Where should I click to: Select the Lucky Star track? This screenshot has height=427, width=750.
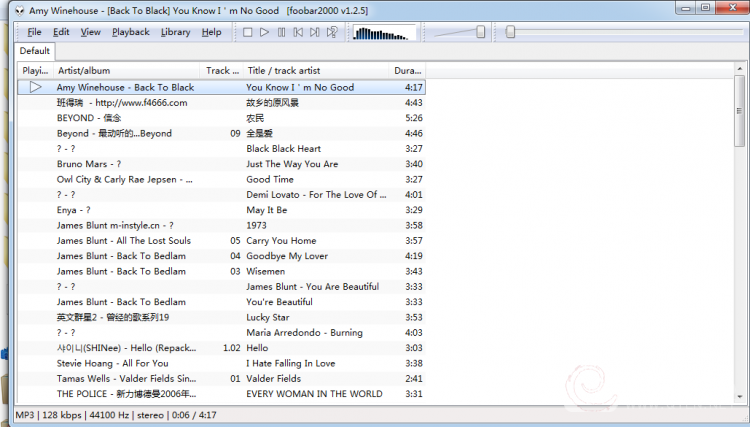tap(221, 317)
